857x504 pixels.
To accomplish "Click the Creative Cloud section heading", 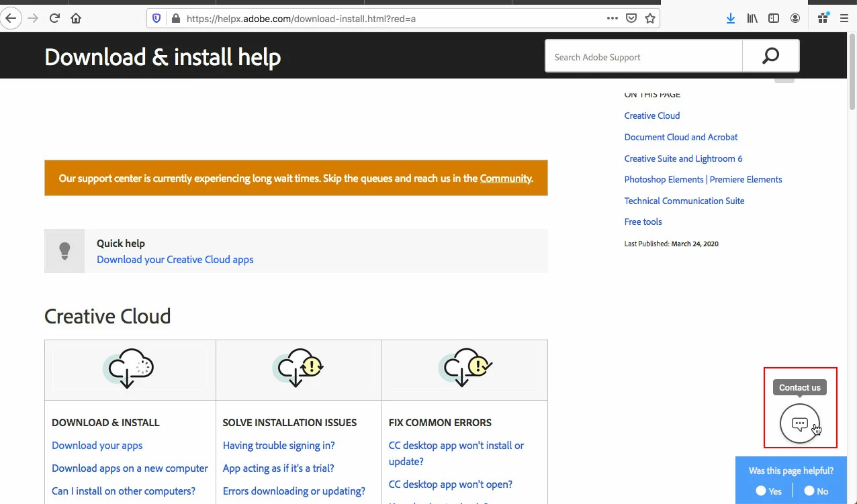I will tap(107, 316).
